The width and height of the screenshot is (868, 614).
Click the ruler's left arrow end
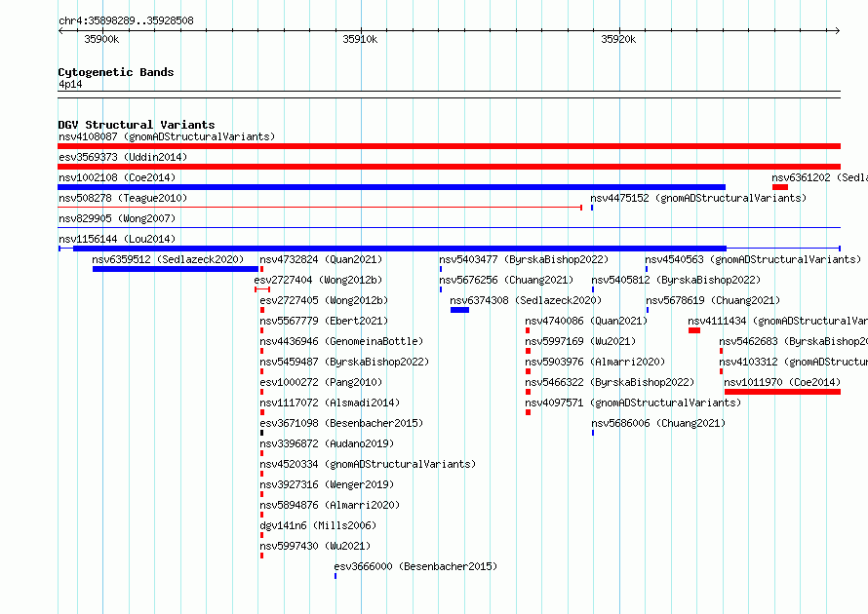60,31
